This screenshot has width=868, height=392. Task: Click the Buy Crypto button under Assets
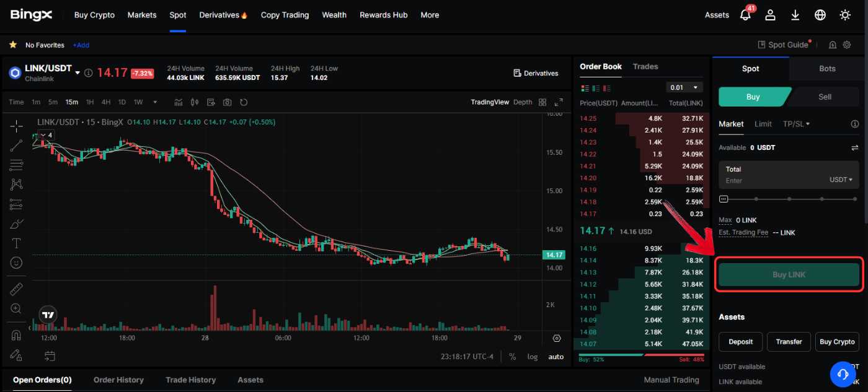tap(837, 341)
